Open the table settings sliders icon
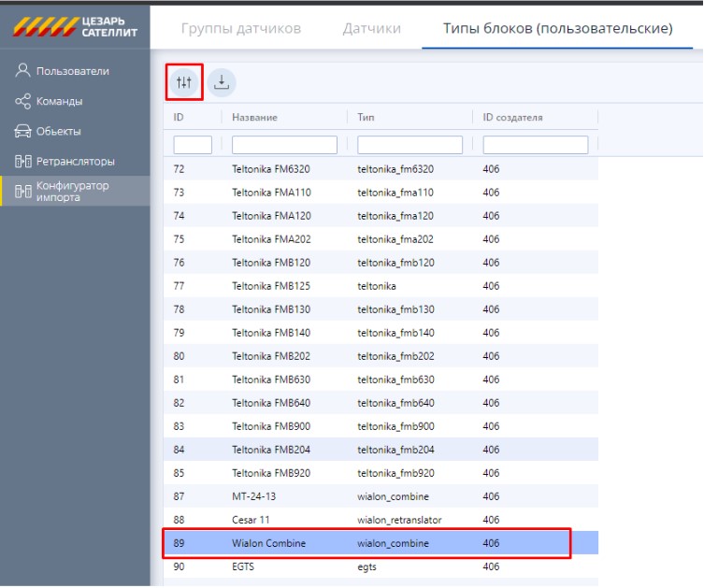 click(x=184, y=82)
